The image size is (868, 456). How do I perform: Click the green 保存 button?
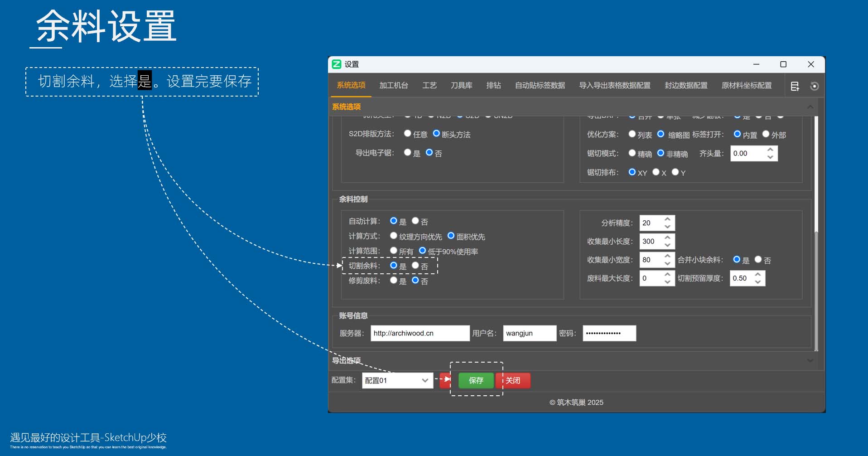click(476, 380)
